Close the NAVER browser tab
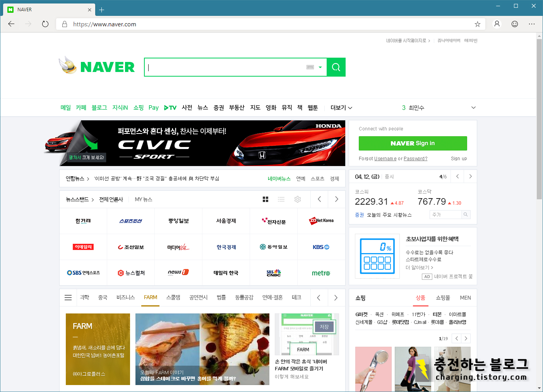The height and width of the screenshot is (392, 543). tap(89, 10)
